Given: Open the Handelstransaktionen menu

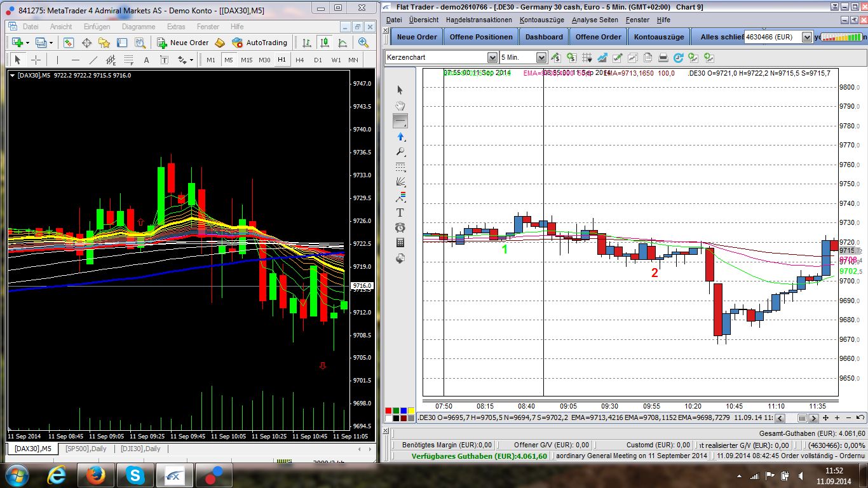Looking at the screenshot, I should point(478,20).
